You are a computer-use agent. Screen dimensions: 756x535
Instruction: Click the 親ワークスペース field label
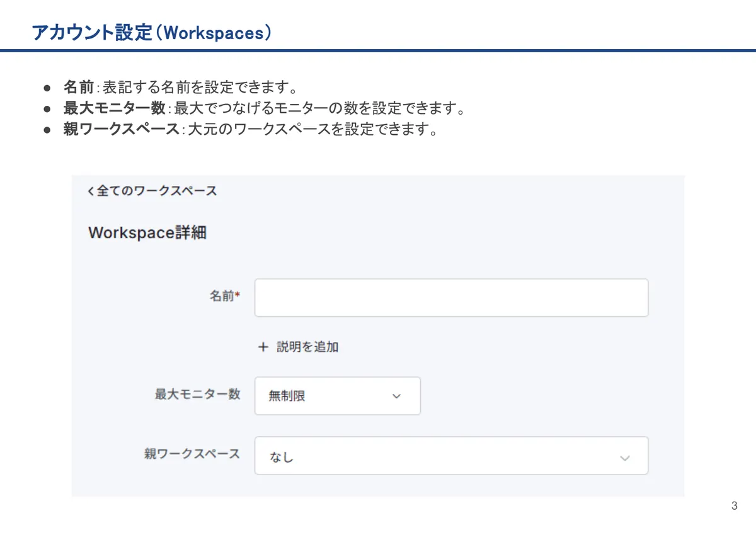coord(192,454)
